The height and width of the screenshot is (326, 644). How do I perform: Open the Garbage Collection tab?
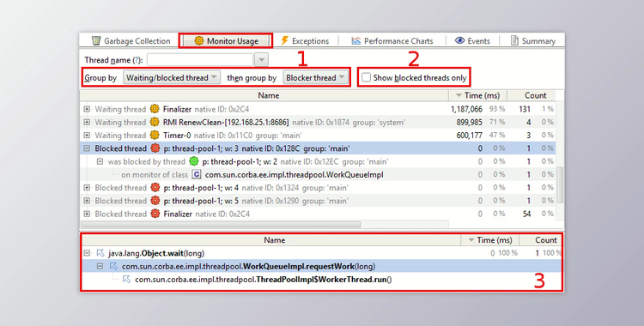pyautogui.click(x=132, y=41)
